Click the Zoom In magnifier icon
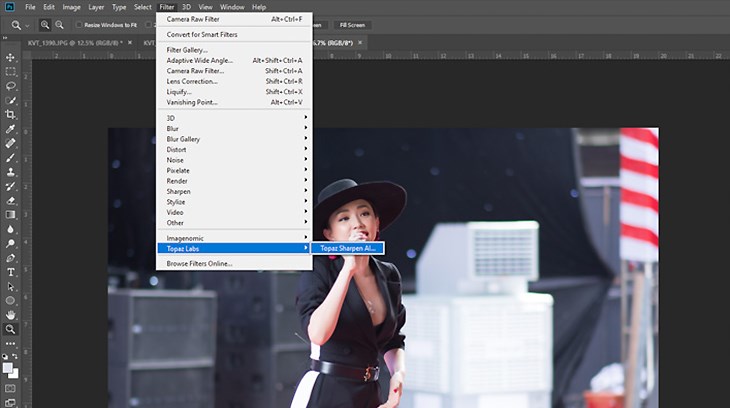 pos(45,25)
